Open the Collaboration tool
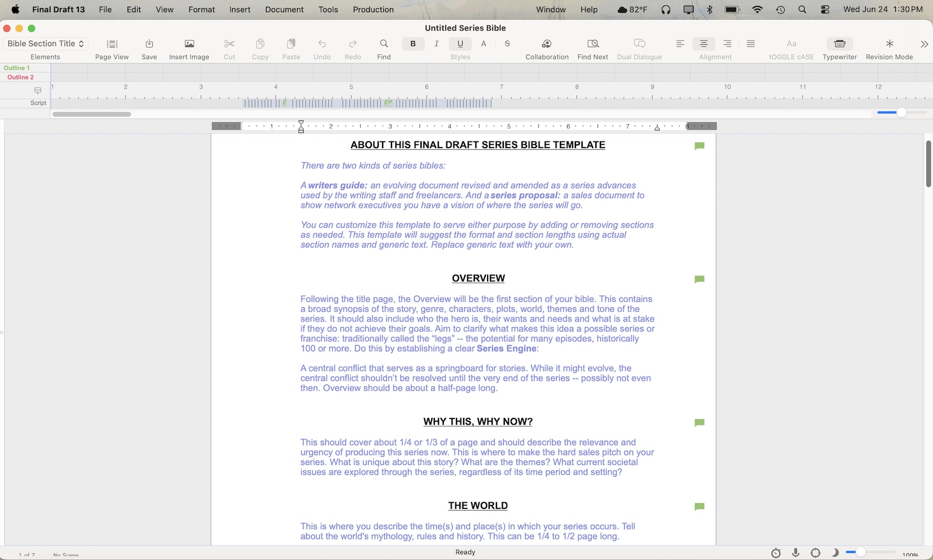933x560 pixels. click(547, 49)
